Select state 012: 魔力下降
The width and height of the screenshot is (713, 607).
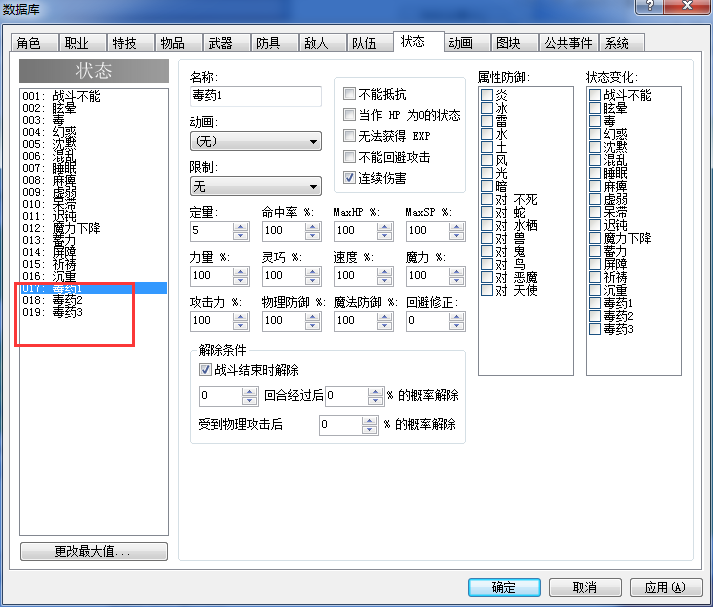coord(94,228)
